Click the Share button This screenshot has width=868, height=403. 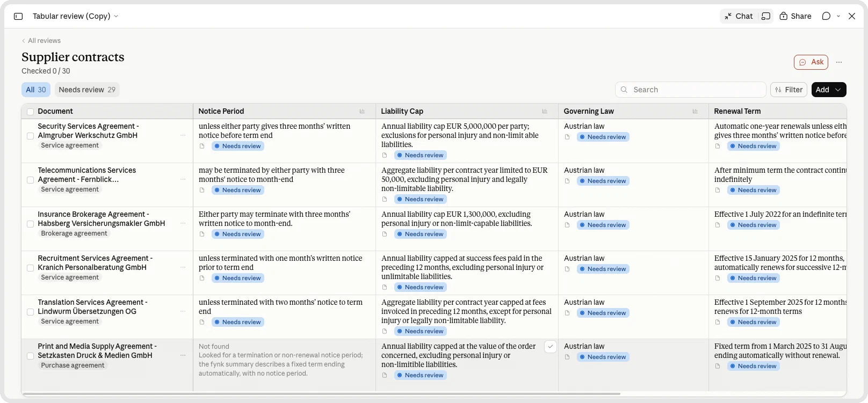click(795, 16)
